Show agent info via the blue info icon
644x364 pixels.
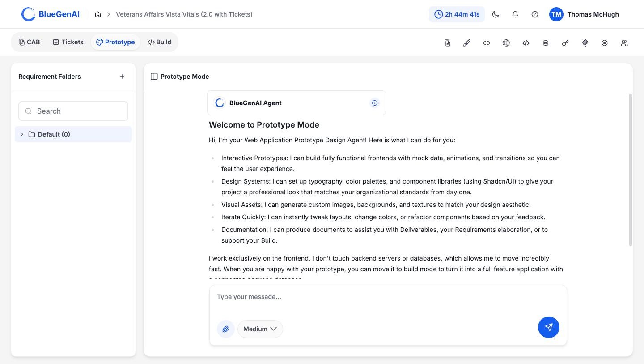pos(375,103)
